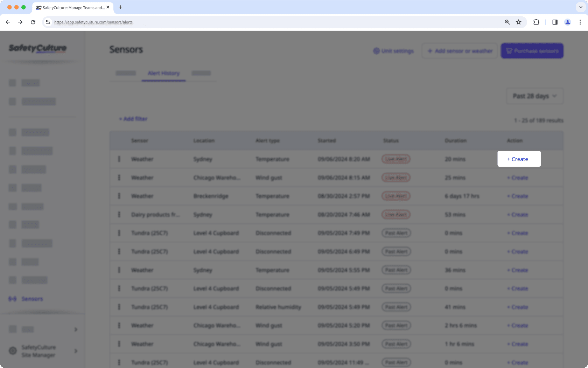Click Add filter above the alerts table
This screenshot has width=588, height=368.
(x=133, y=119)
